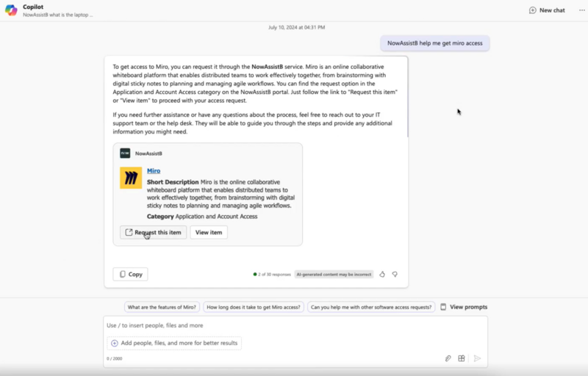Click the message input field
Viewport: 588px width, 376px height.
coord(295,325)
